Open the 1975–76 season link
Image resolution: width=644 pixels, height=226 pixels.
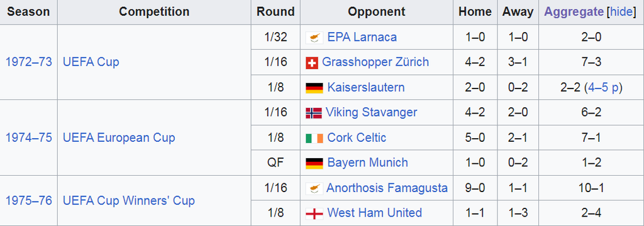[x=29, y=200]
